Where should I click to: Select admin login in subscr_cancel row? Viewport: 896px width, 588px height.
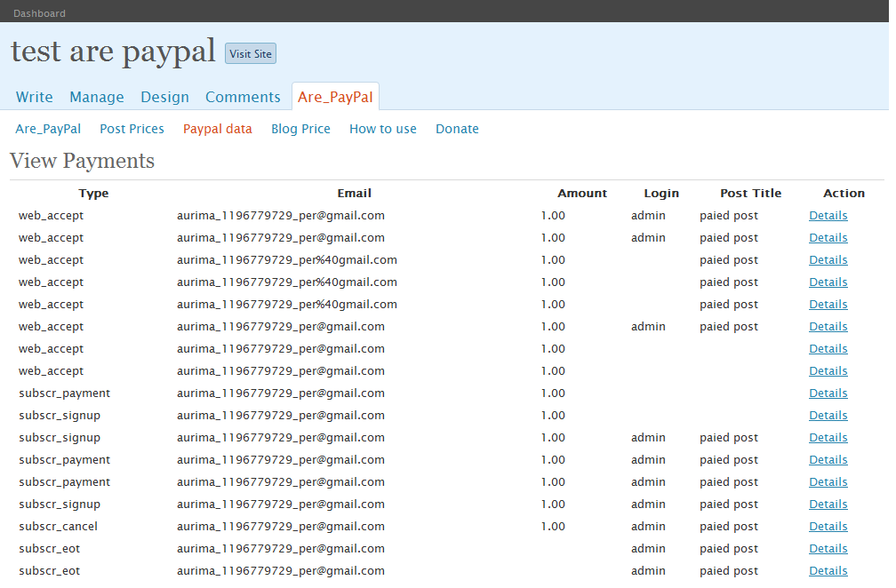tap(648, 527)
